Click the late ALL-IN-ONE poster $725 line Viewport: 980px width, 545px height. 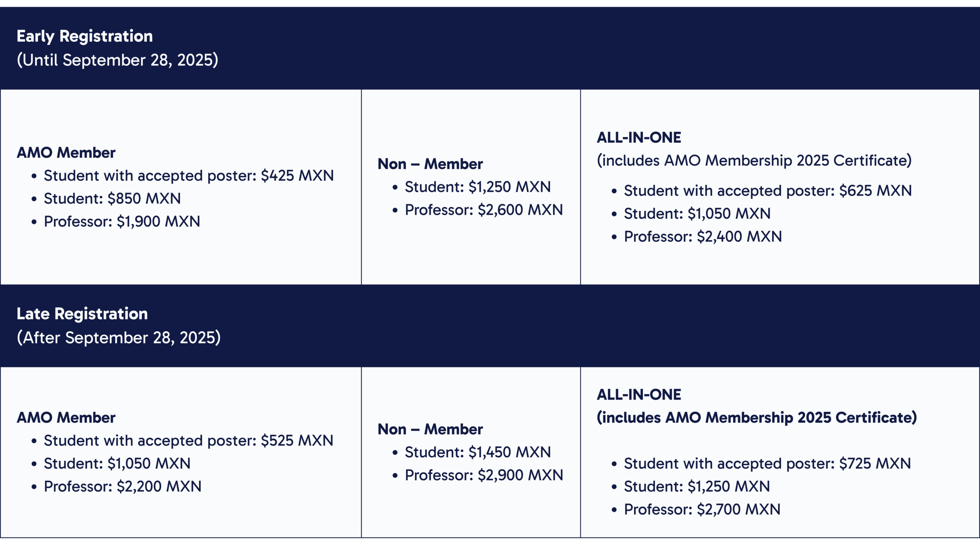click(x=767, y=463)
